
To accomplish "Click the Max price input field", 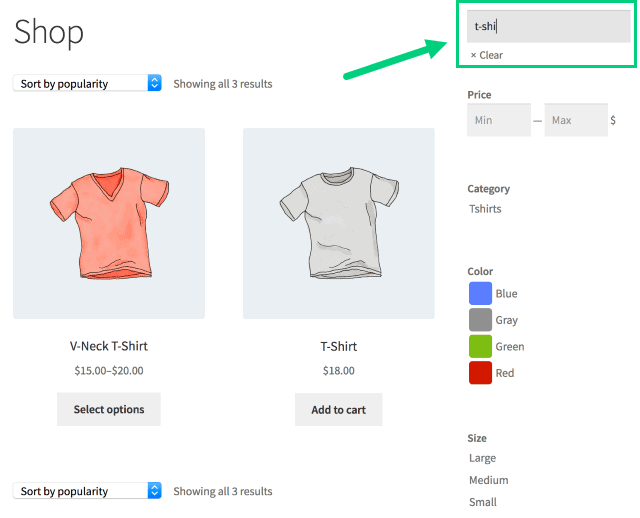I will tap(576, 120).
